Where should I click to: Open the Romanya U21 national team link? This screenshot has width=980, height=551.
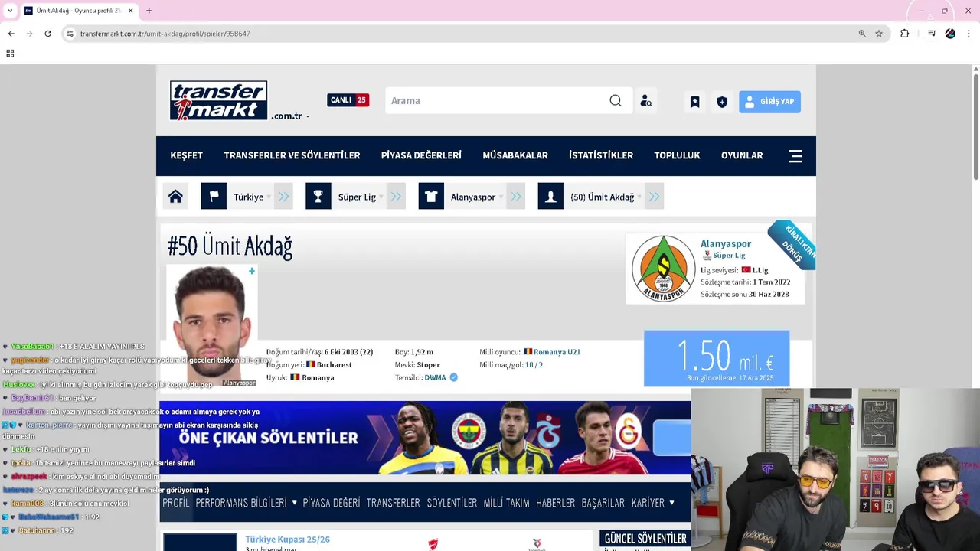557,352
